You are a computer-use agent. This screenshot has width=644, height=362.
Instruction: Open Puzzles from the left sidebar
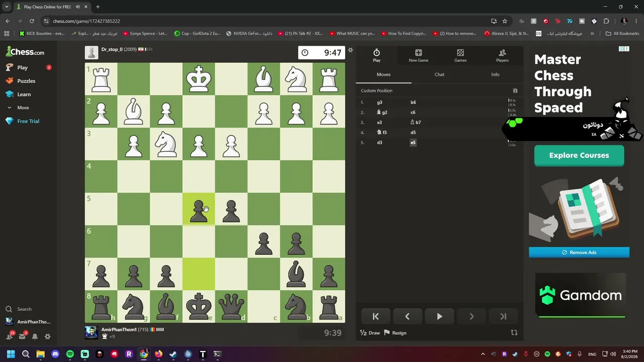26,81
